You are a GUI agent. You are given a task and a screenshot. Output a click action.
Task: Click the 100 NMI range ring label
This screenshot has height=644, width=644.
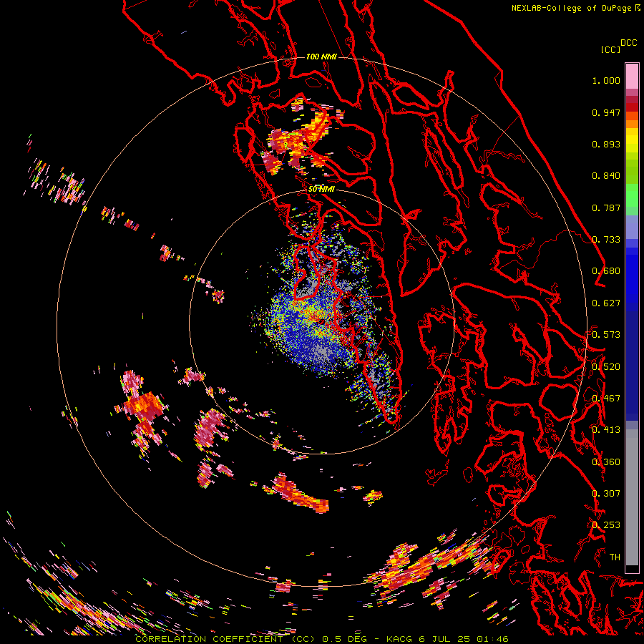[321, 57]
